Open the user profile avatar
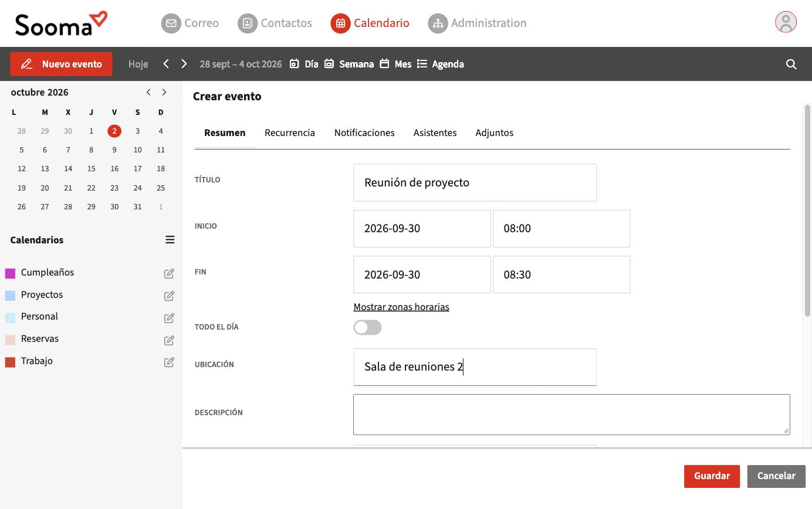Screen dimensions: 812x509 click(x=786, y=22)
